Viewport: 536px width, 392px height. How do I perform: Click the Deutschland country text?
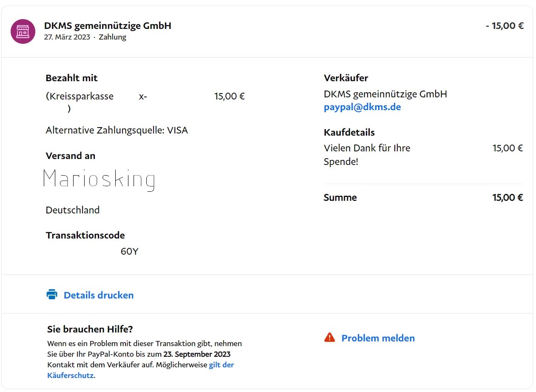(x=73, y=210)
